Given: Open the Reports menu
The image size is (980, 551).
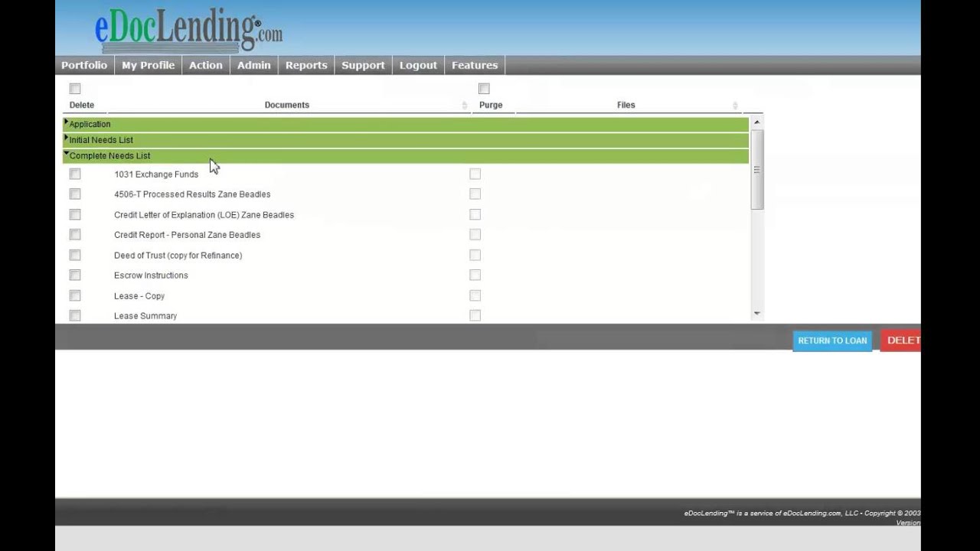Looking at the screenshot, I should tap(306, 65).
